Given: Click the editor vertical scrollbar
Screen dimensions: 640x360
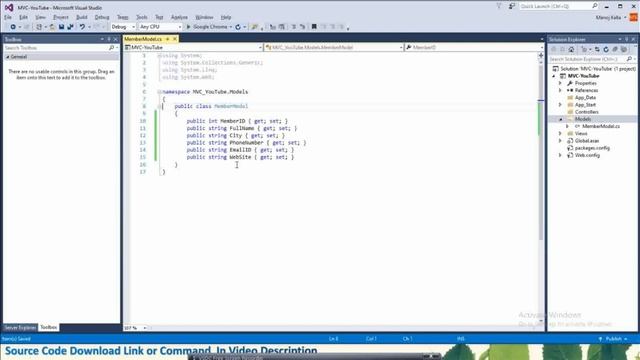Looking at the screenshot, I should point(541,191).
